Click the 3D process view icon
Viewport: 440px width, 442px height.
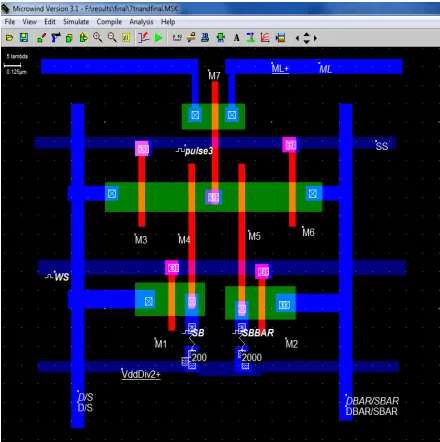click(x=205, y=38)
